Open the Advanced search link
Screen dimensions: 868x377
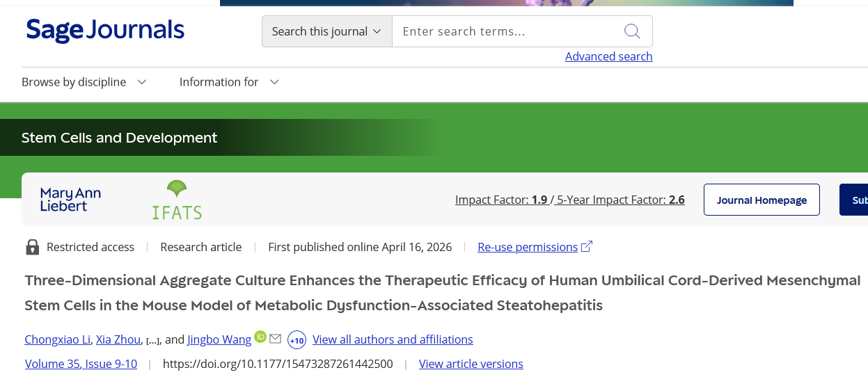point(608,56)
